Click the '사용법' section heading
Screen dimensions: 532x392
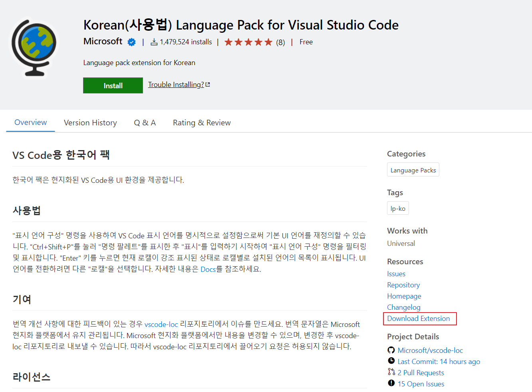[x=27, y=210]
